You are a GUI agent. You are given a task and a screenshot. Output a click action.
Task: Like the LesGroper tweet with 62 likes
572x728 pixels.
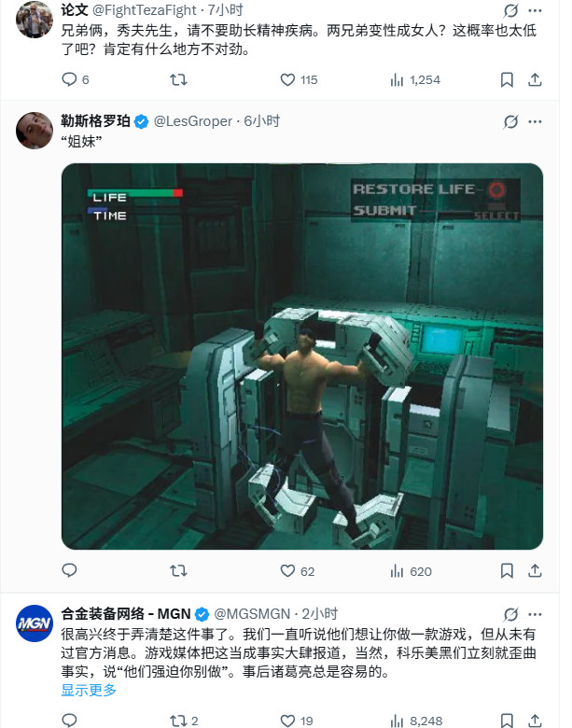(297, 571)
